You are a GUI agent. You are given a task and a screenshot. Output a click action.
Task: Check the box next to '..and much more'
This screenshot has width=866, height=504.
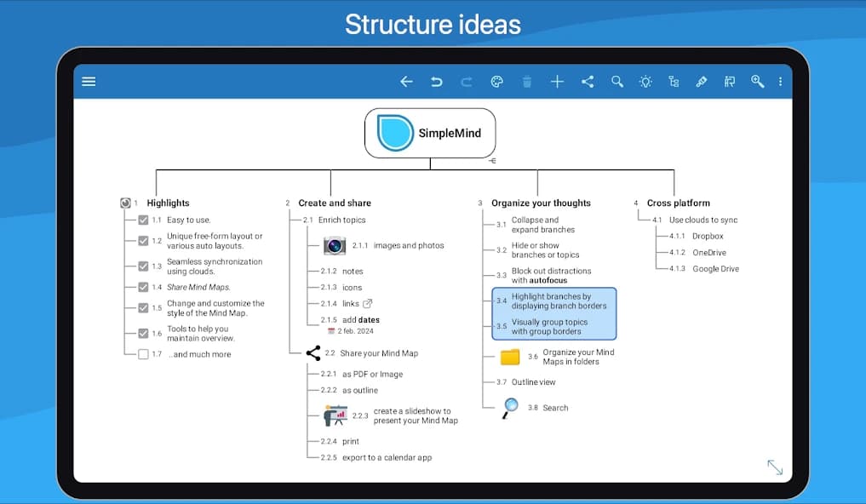coord(142,354)
